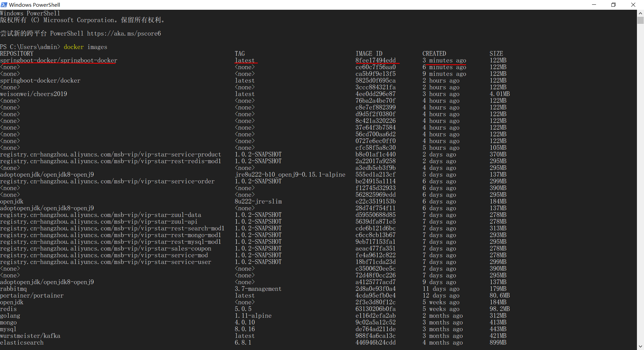The width and height of the screenshot is (644, 350).
Task: Click image ID e22c3519153b
Action: click(376, 202)
